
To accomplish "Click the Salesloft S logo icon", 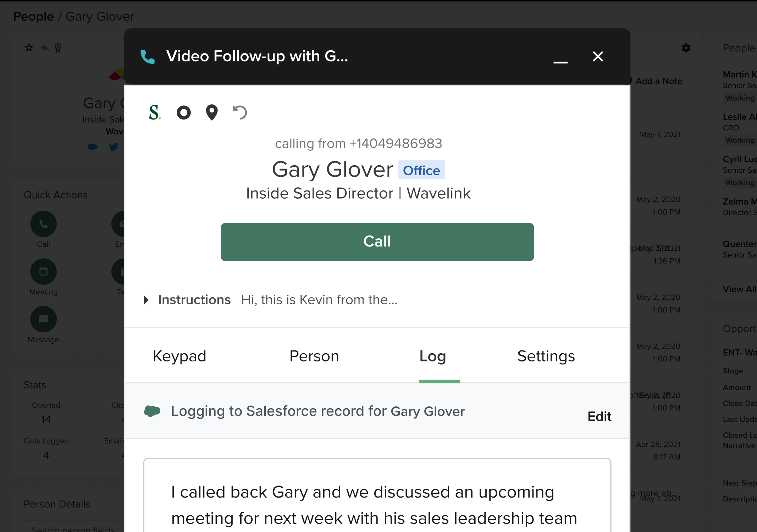I will [155, 113].
